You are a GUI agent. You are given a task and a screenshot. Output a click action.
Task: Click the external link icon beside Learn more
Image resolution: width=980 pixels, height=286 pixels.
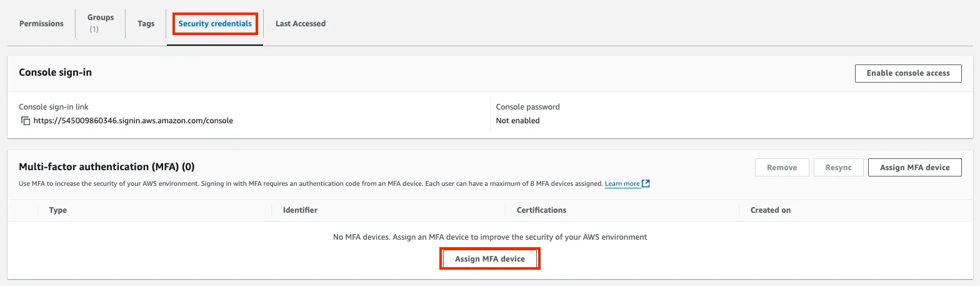pyautogui.click(x=646, y=184)
